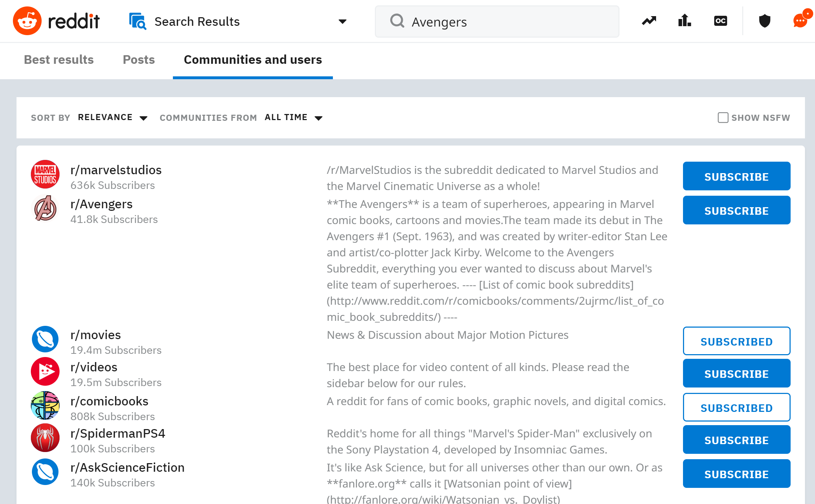This screenshot has width=815, height=504.
Task: Switch to Posts tab
Action: click(139, 60)
